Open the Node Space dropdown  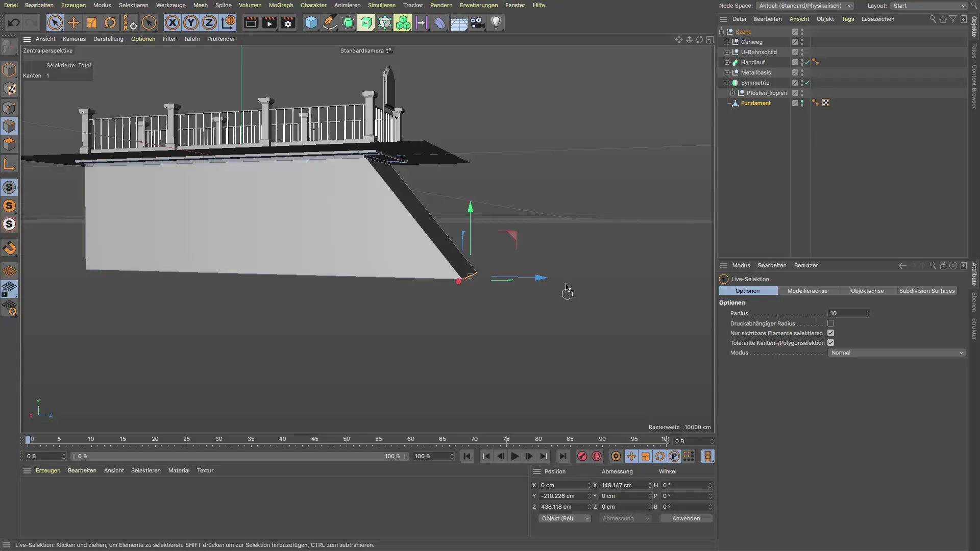805,6
